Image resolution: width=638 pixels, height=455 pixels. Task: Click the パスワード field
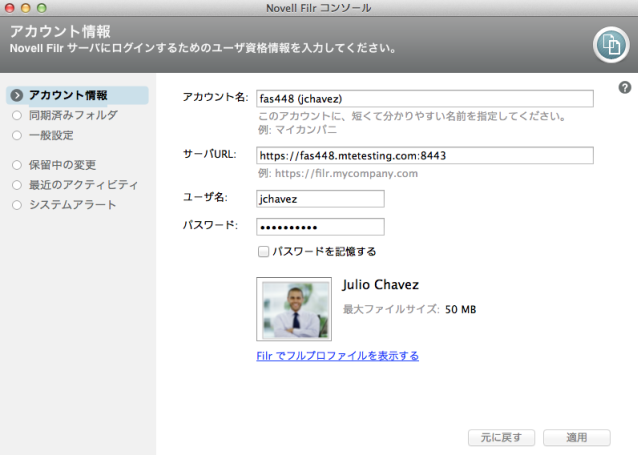click(320, 227)
